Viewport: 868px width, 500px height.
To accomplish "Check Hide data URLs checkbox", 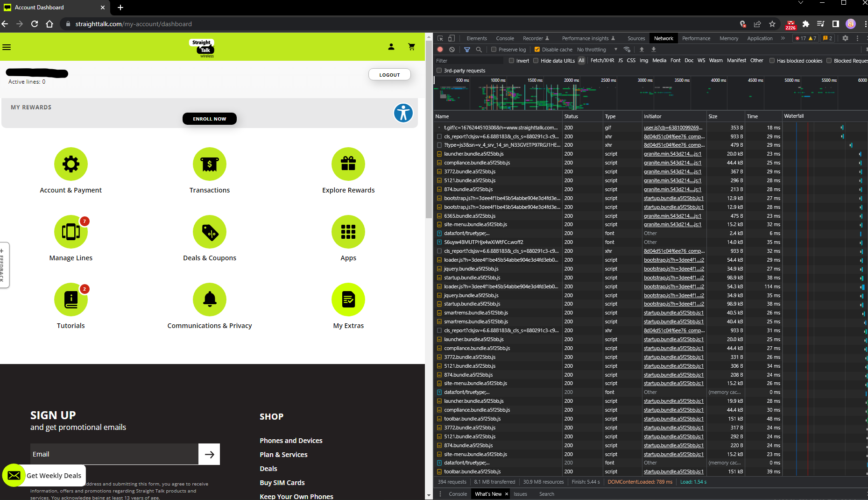I will point(536,61).
